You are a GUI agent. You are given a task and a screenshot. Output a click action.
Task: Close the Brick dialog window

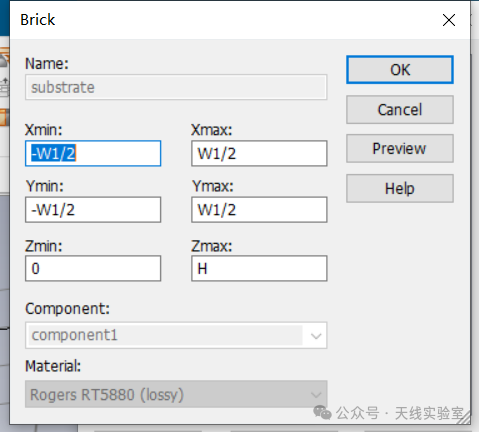tap(449, 20)
